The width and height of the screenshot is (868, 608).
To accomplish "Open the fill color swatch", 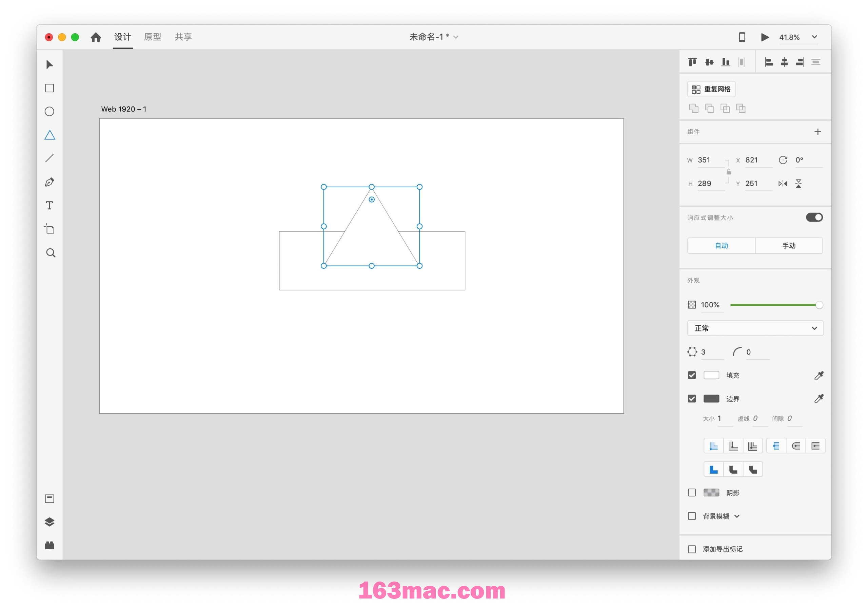I will click(711, 375).
